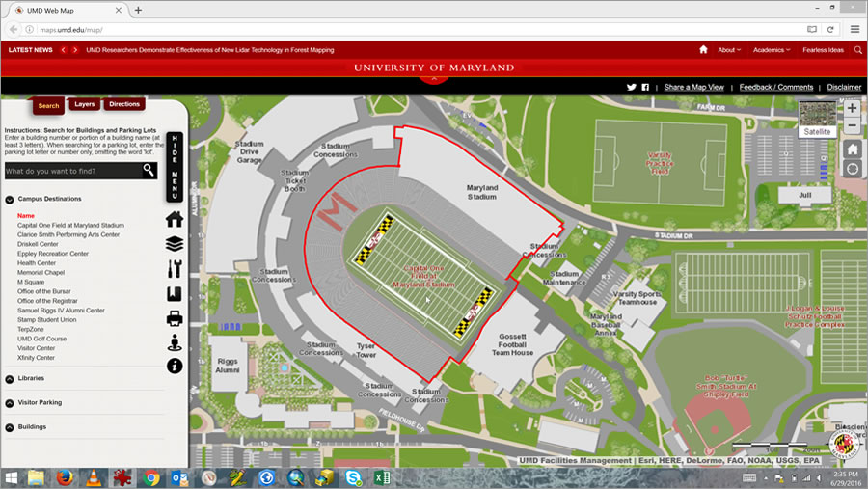Image resolution: width=868 pixels, height=489 pixels.
Task: Select Driskell Center in the list
Action: tap(38, 244)
